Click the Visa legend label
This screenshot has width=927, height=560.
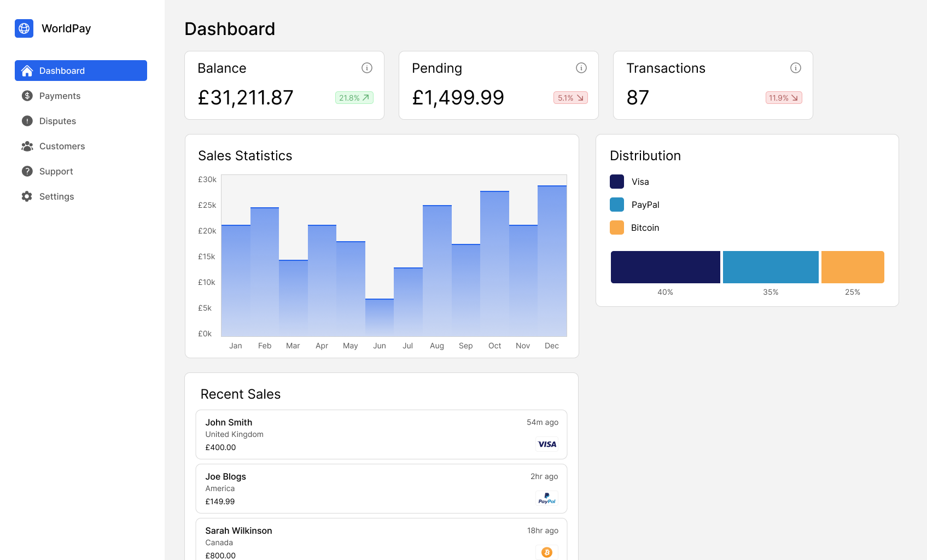click(640, 182)
